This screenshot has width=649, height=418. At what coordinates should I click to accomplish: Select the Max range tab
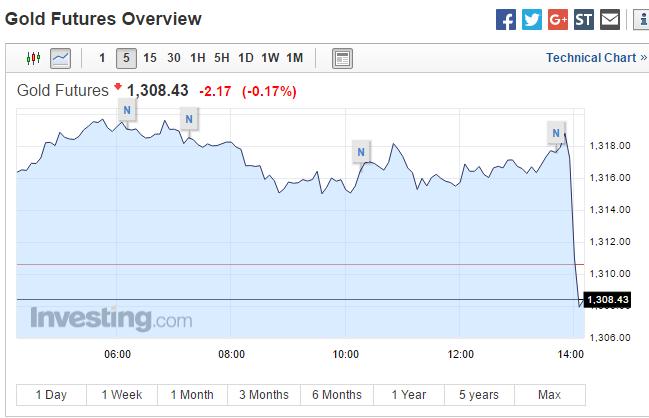click(x=549, y=394)
